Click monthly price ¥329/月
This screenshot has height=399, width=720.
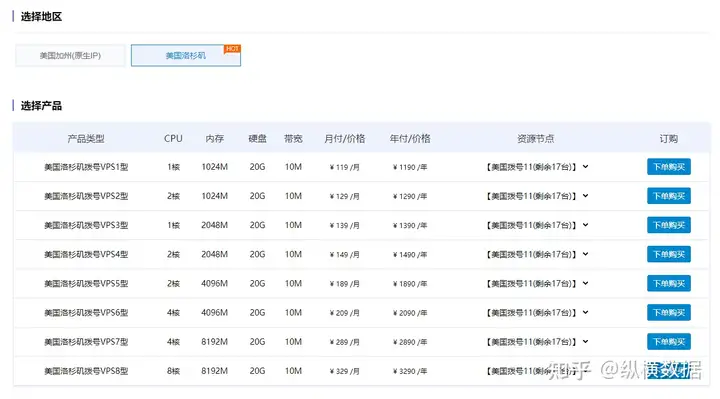(344, 371)
